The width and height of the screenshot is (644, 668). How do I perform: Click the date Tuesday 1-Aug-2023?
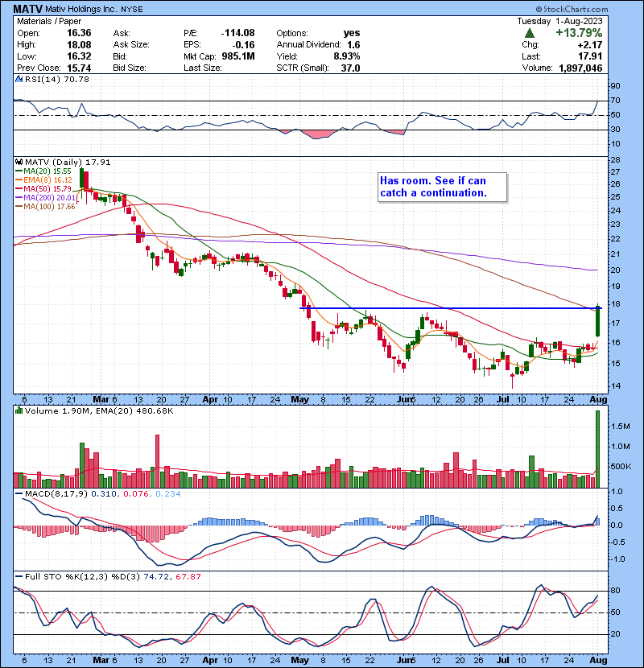(x=559, y=21)
